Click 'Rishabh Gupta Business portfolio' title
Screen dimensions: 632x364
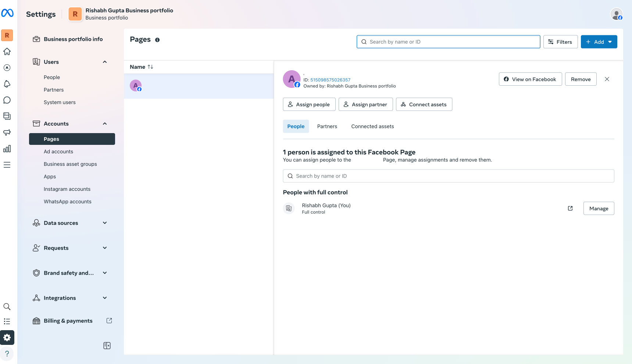[x=129, y=10]
